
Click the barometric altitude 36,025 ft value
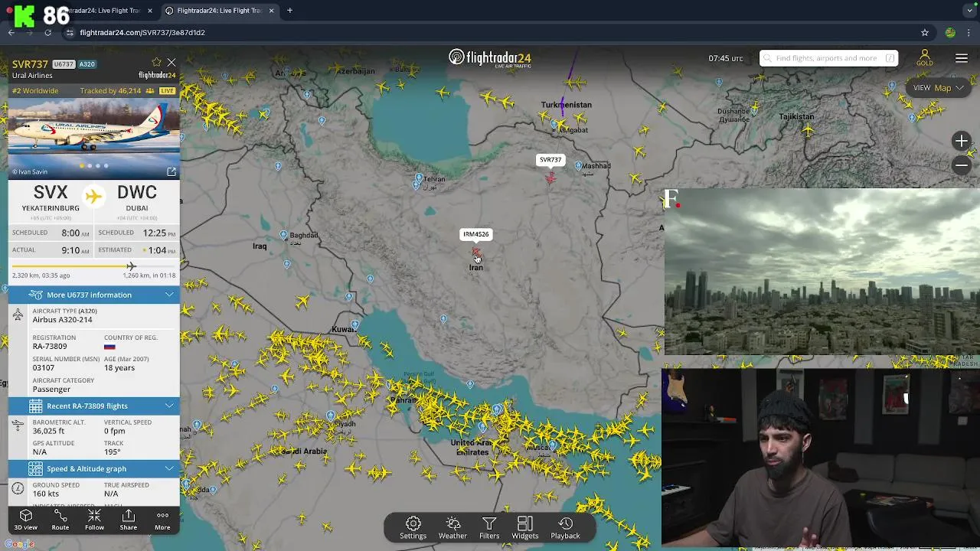(x=48, y=431)
